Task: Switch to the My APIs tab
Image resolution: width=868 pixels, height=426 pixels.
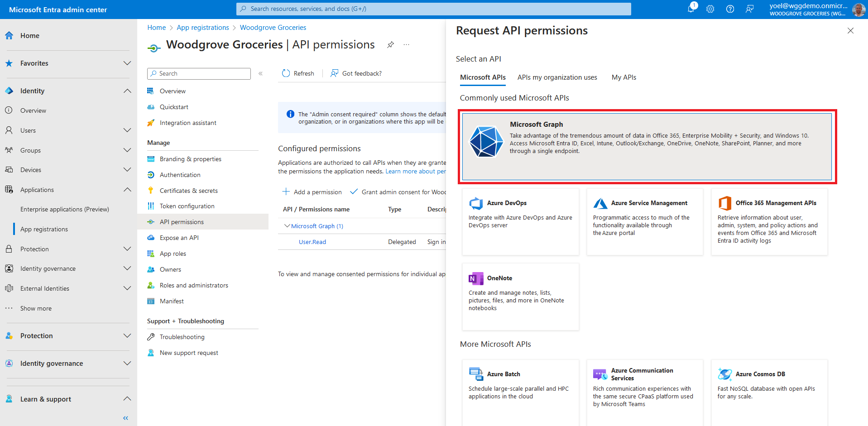Action: [623, 77]
